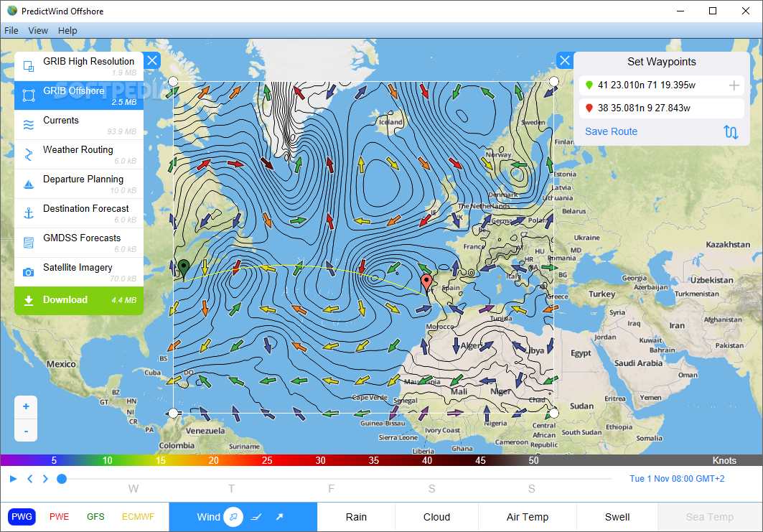Open the Currents waves icon
The image size is (763, 532).
[29, 125]
